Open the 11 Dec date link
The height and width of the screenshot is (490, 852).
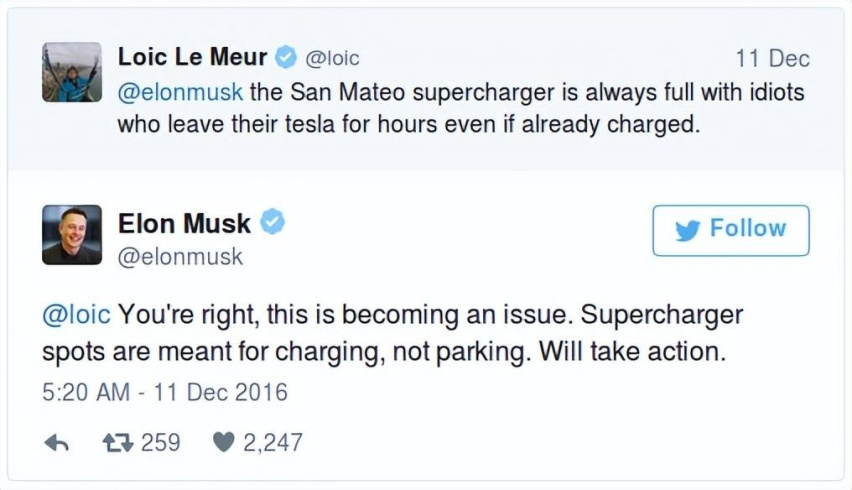pyautogui.click(x=773, y=59)
